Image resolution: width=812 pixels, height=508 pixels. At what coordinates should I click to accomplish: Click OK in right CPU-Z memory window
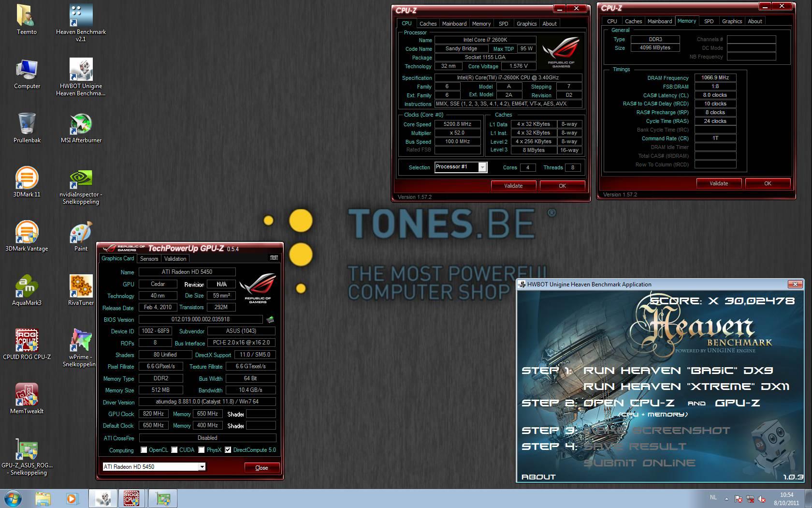[x=768, y=183]
